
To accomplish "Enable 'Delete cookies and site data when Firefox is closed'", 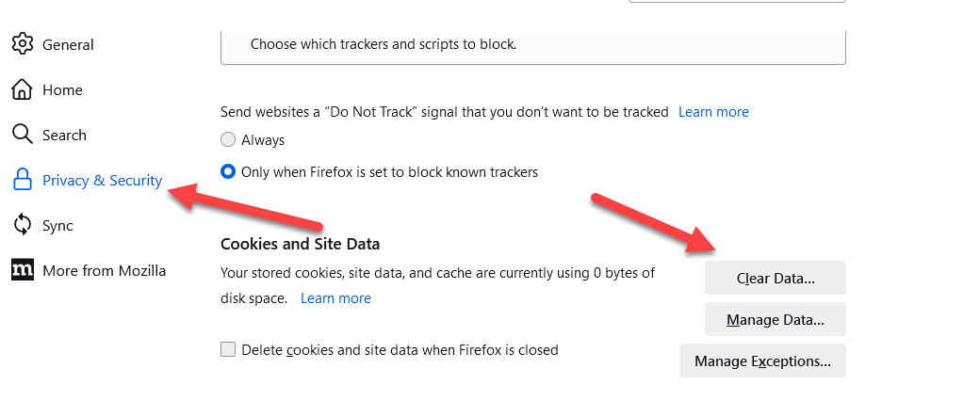I will pyautogui.click(x=228, y=350).
